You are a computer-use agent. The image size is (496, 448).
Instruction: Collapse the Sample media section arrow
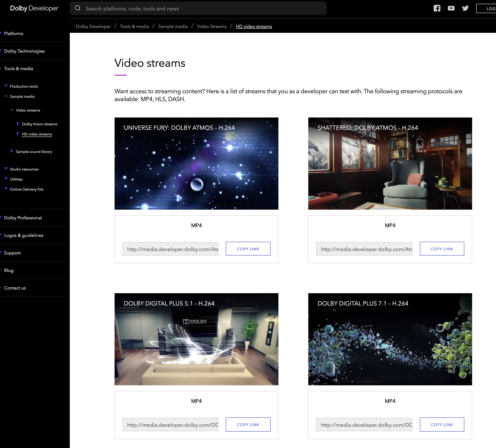point(6,96)
